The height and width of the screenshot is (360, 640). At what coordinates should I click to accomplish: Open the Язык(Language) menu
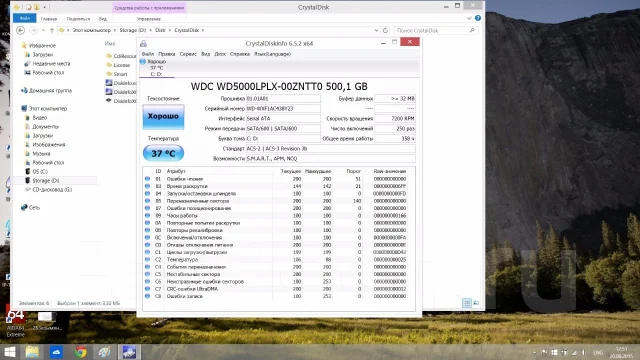272,54
